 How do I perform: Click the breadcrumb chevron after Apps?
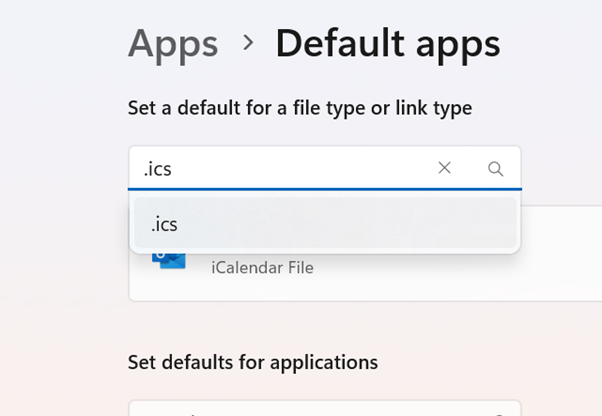pyautogui.click(x=247, y=44)
